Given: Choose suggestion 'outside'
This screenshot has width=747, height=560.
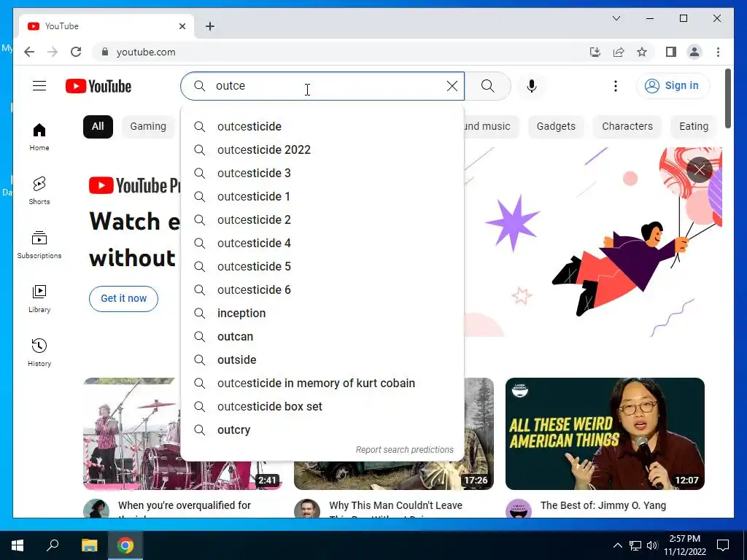Looking at the screenshot, I should [x=322, y=359].
